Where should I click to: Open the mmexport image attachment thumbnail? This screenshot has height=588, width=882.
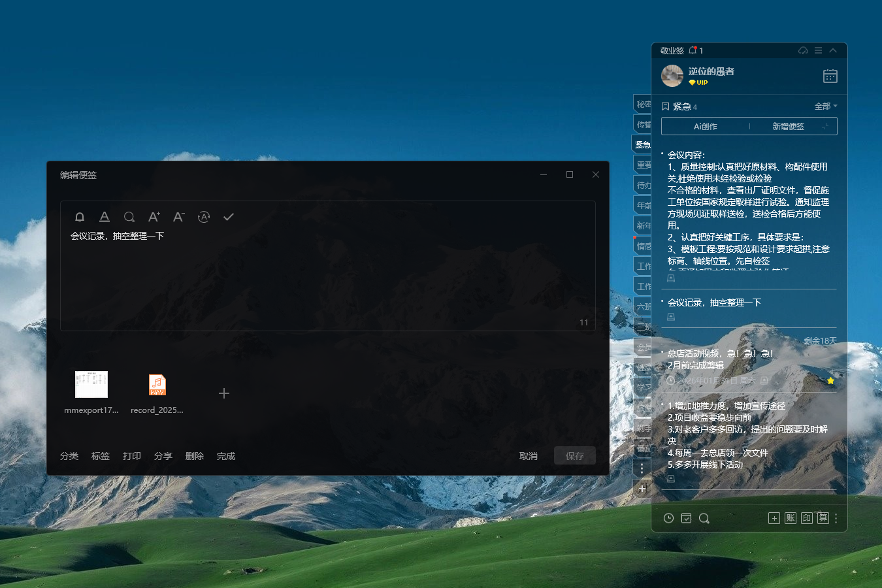[91, 385]
